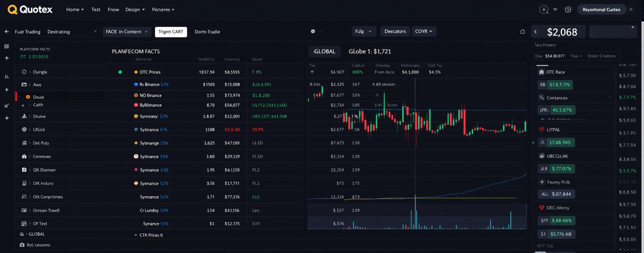Open the Test menu item
The width and height of the screenshot is (644, 253).
96,9
